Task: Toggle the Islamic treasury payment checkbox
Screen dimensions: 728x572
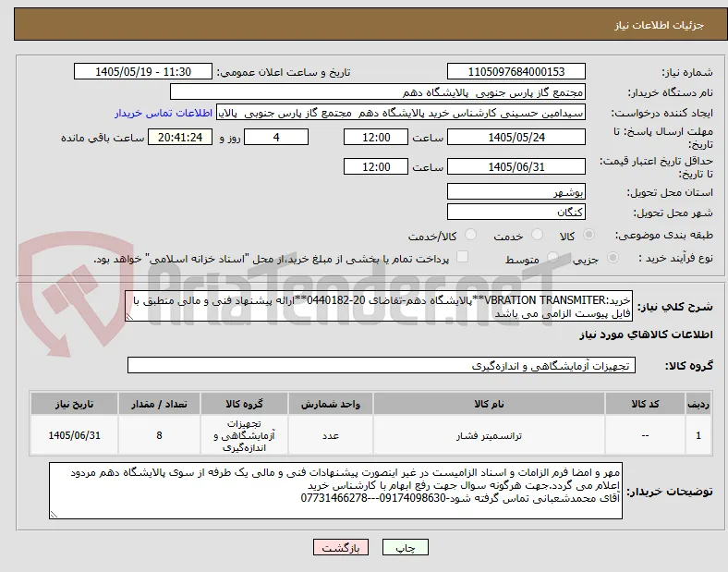Action: click(x=463, y=257)
